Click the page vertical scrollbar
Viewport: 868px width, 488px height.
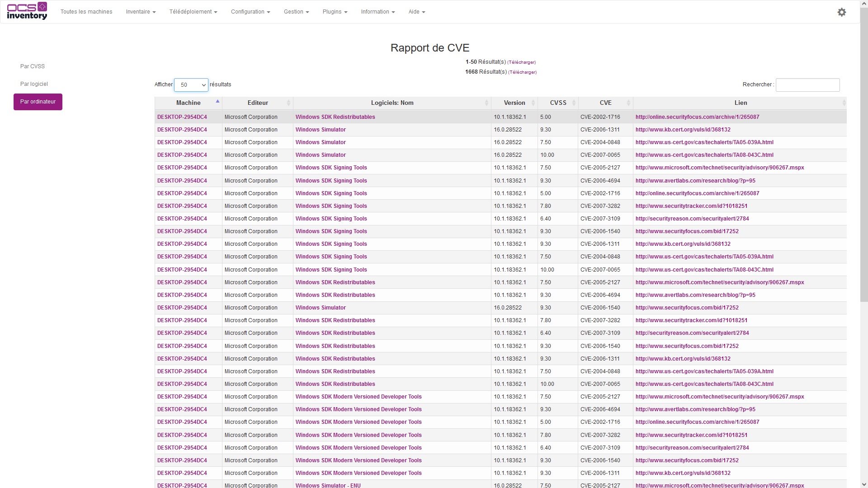864,154
